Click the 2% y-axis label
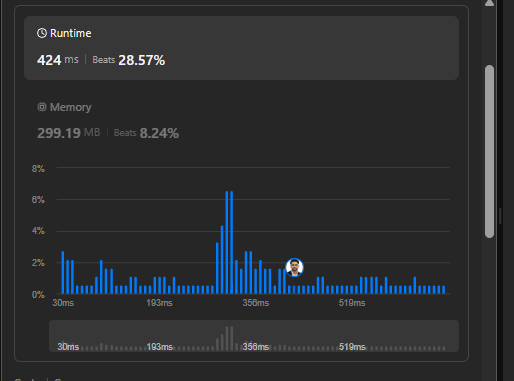514x381 pixels. tap(38, 263)
